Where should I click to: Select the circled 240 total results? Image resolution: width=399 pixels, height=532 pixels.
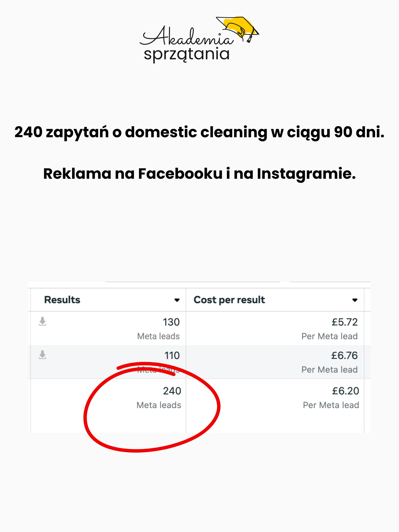tap(172, 391)
